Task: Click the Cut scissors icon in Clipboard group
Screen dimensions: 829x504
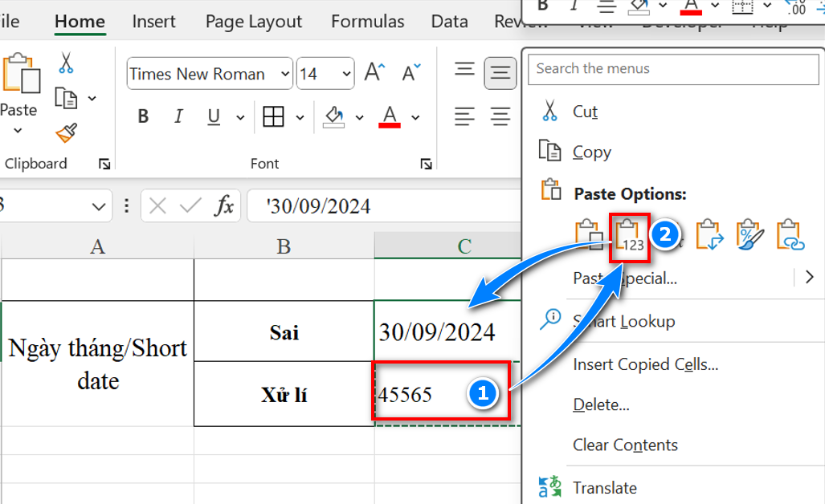Action: 66,63
